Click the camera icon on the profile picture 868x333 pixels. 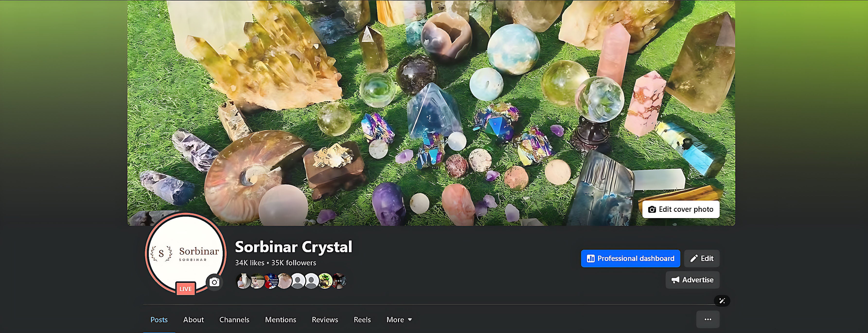(214, 282)
